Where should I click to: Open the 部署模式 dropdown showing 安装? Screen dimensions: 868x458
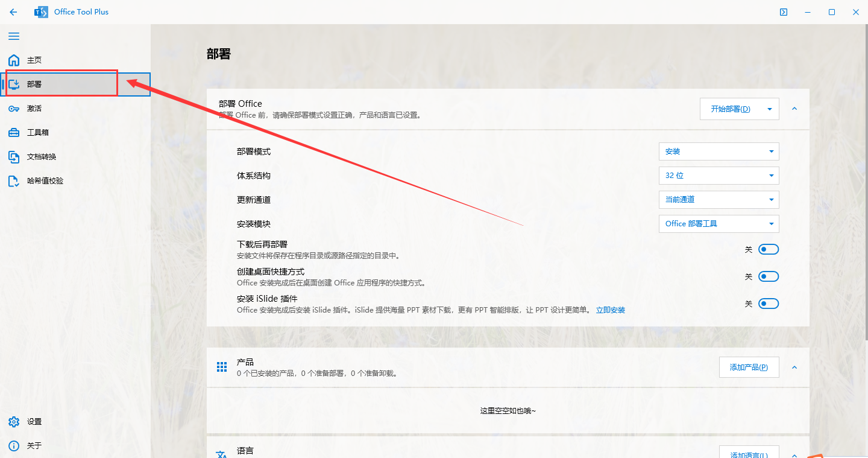(x=719, y=151)
